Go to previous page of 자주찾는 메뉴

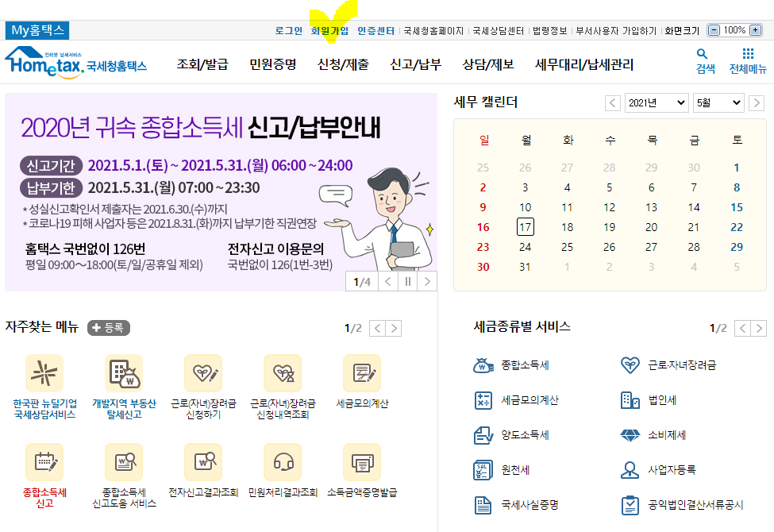(x=378, y=329)
